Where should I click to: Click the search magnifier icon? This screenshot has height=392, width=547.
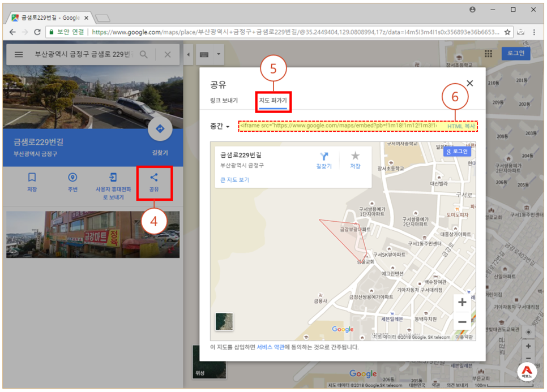(x=143, y=54)
